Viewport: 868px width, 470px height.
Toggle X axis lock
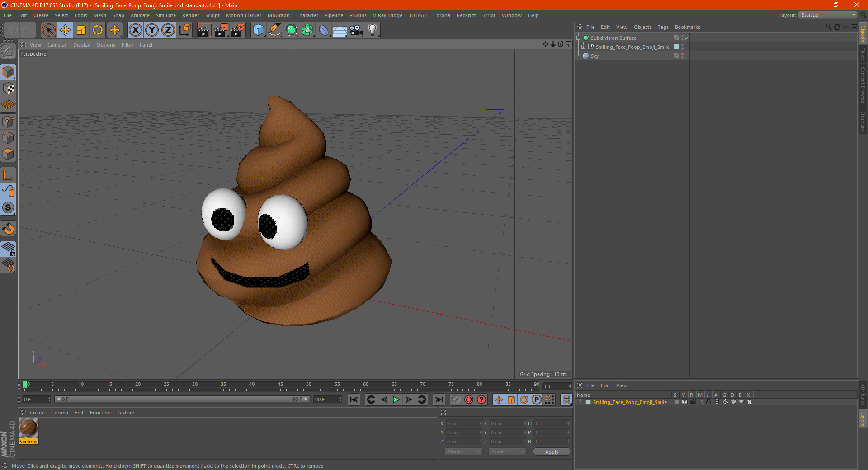[135, 30]
